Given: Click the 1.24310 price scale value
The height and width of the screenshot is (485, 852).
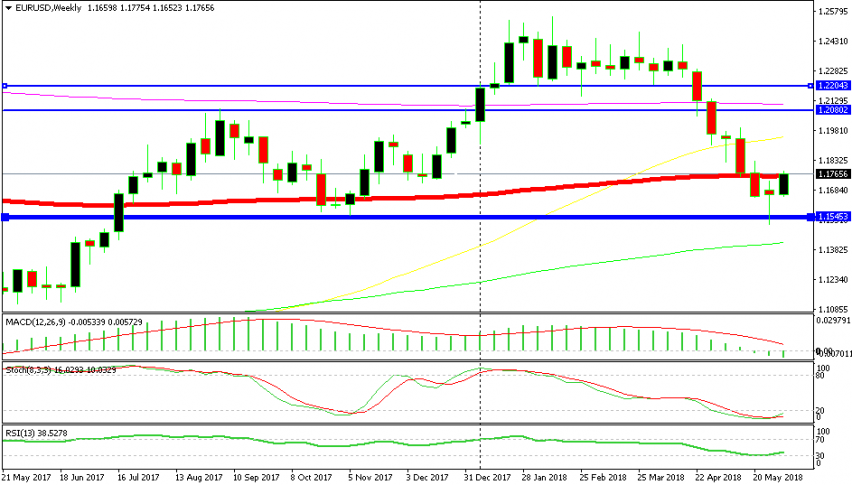Looking at the screenshot, I should [833, 41].
